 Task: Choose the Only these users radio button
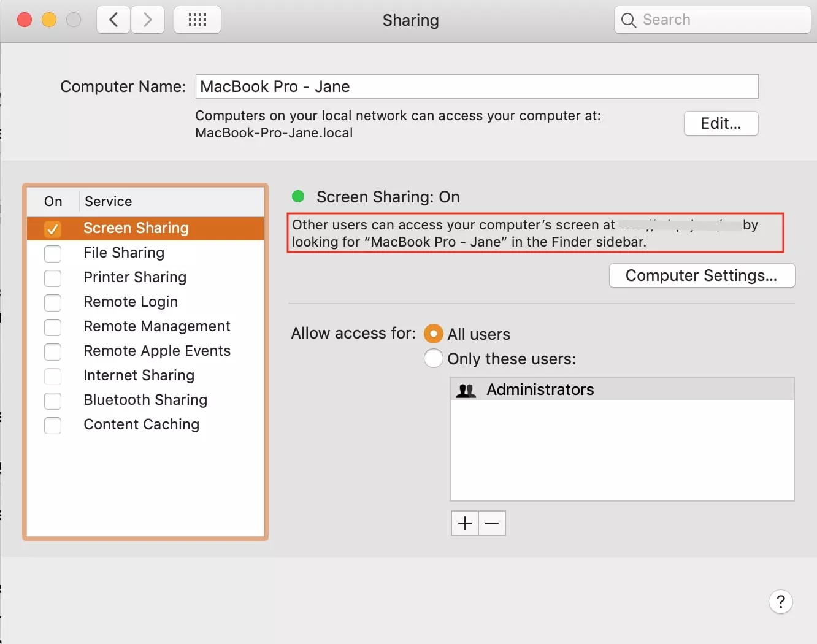click(434, 358)
